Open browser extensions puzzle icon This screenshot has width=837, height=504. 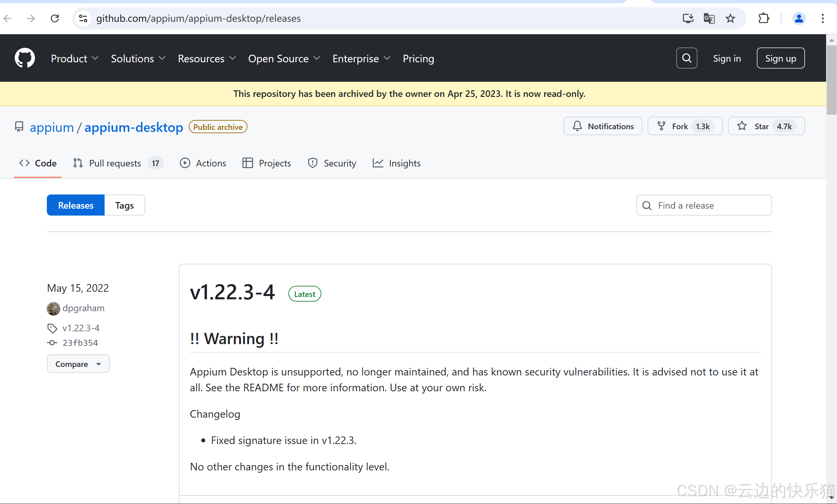(763, 18)
